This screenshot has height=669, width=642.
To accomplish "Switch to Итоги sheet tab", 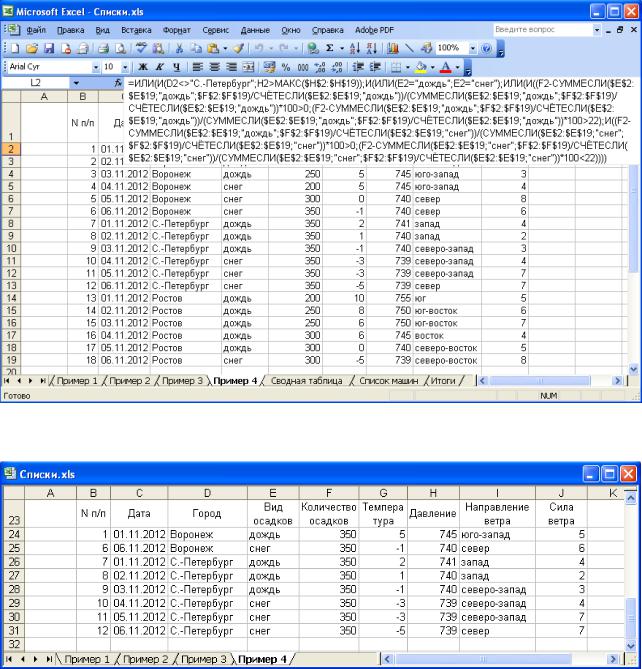I will coord(443,381).
